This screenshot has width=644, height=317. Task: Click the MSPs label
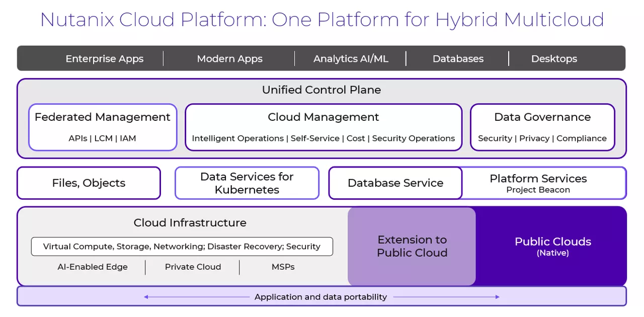[x=283, y=267]
